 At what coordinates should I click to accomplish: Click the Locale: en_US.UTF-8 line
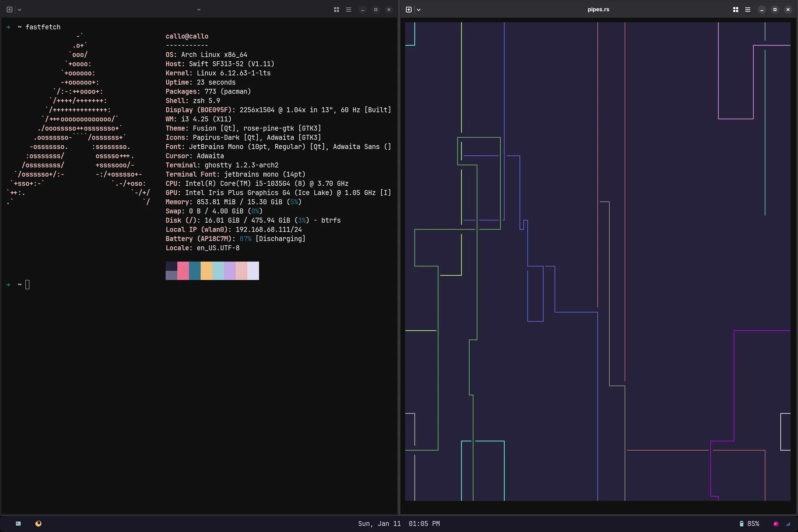coord(202,248)
